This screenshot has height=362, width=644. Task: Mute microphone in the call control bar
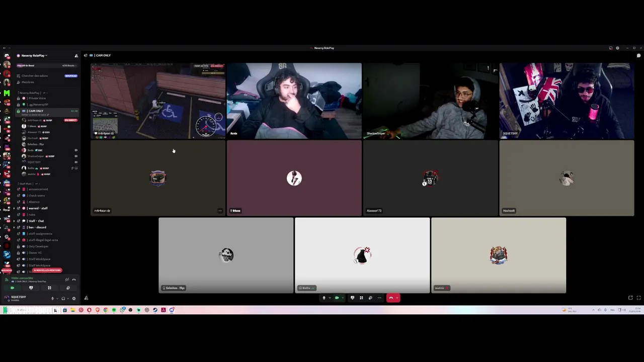[x=324, y=298]
